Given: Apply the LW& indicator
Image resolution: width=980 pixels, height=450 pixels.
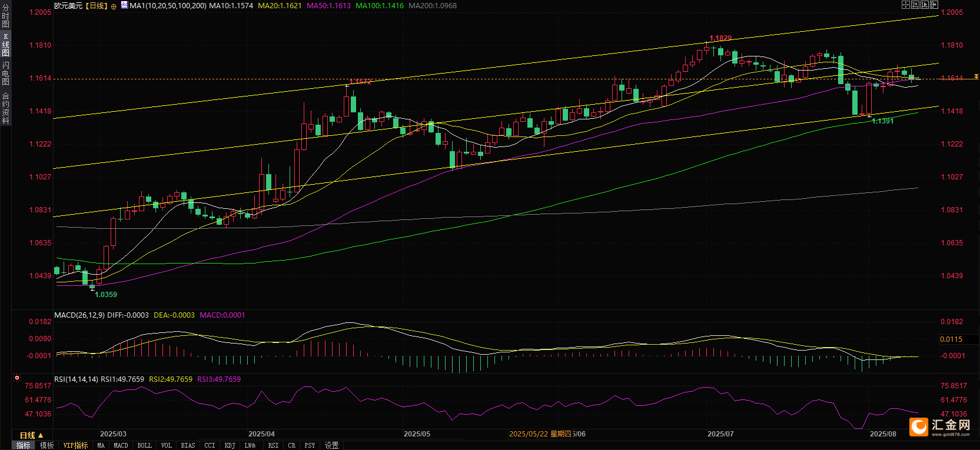Looking at the screenshot, I should pos(250,446).
